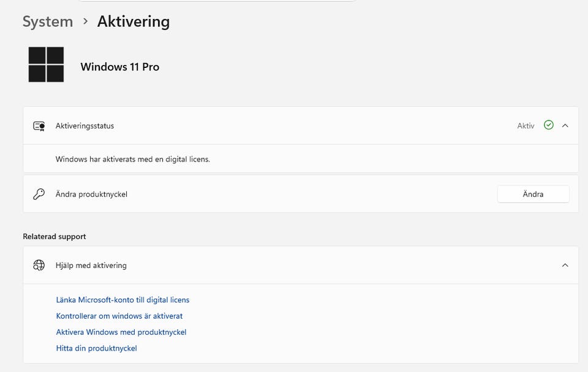
Task: Click the product key icon
Action: pyautogui.click(x=39, y=194)
